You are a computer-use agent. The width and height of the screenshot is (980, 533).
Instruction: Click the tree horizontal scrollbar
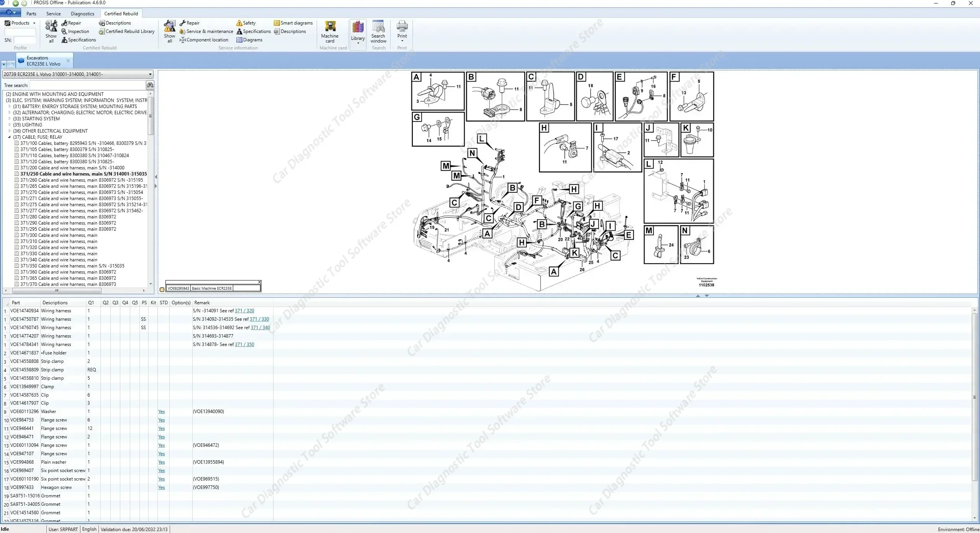pyautogui.click(x=57, y=290)
